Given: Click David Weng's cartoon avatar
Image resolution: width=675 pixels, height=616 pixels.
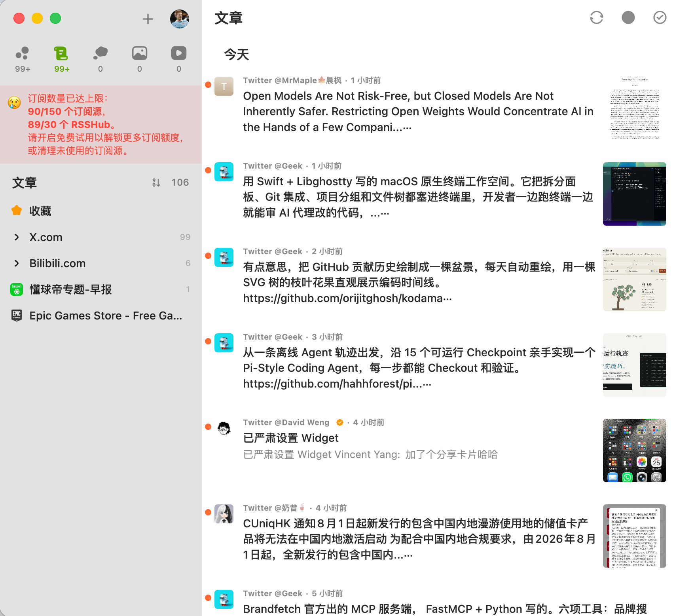Looking at the screenshot, I should (x=224, y=428).
